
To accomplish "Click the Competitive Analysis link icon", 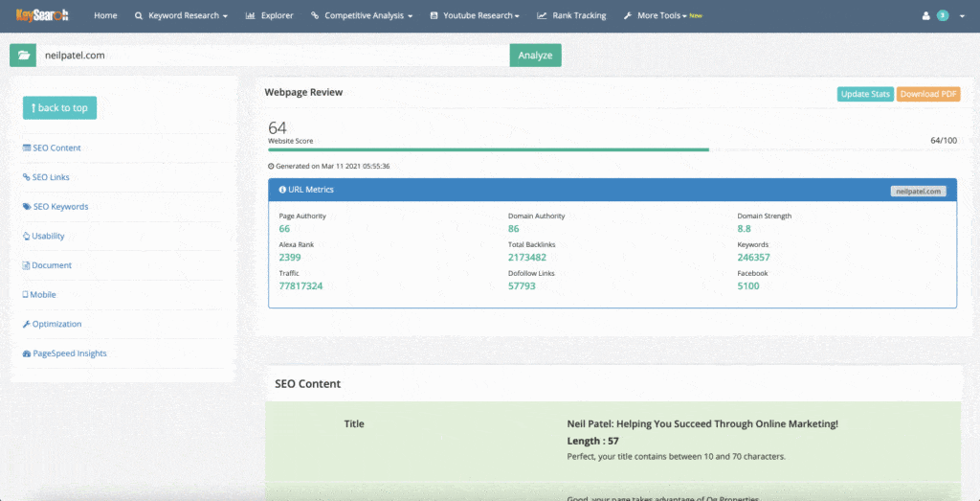I will click(315, 15).
